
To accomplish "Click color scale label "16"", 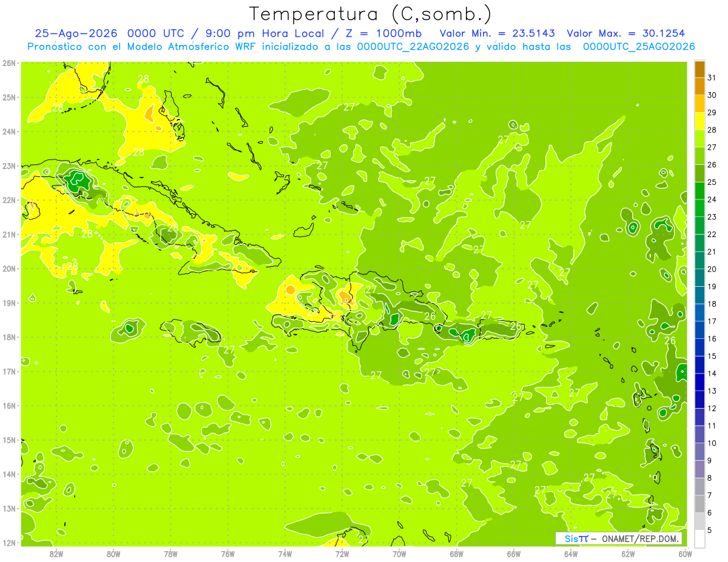I will [x=712, y=339].
